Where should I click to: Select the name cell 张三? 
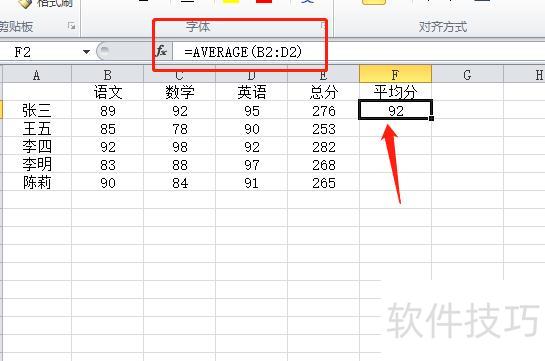(x=36, y=110)
